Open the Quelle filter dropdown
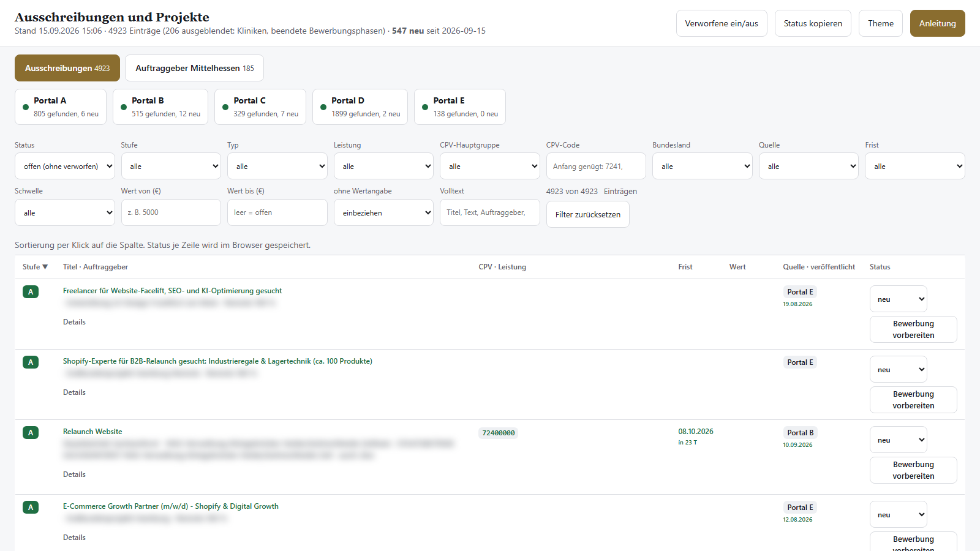The image size is (980, 551). coord(809,166)
